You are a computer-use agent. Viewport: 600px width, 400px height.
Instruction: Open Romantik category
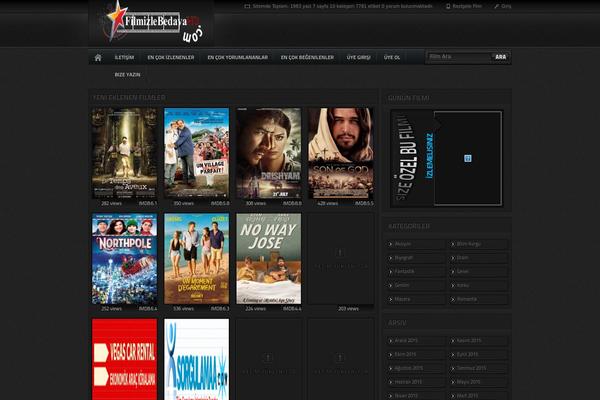coord(467,299)
